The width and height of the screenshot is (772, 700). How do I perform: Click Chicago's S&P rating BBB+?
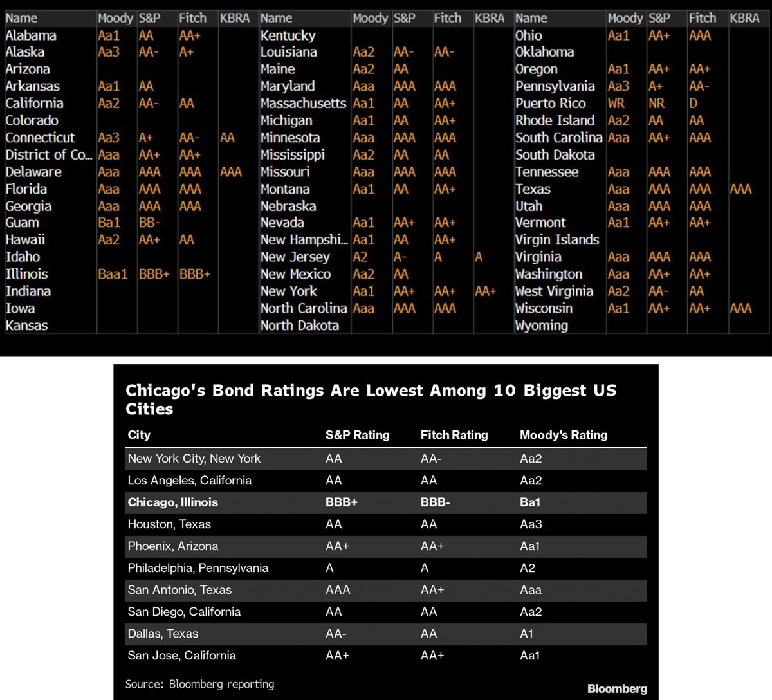point(342,502)
